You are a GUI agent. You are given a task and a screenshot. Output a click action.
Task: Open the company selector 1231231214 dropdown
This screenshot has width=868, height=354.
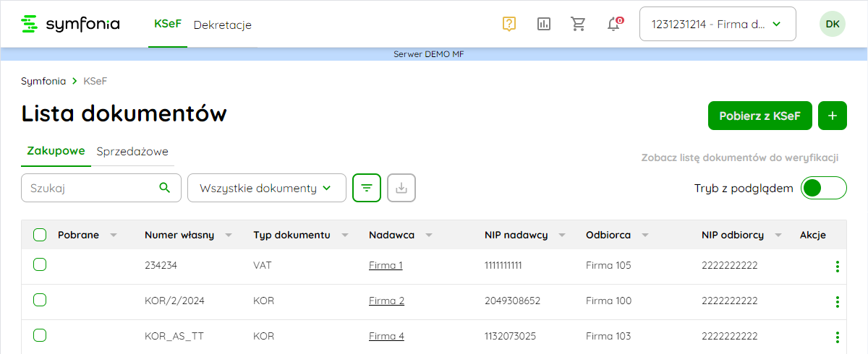click(x=717, y=24)
